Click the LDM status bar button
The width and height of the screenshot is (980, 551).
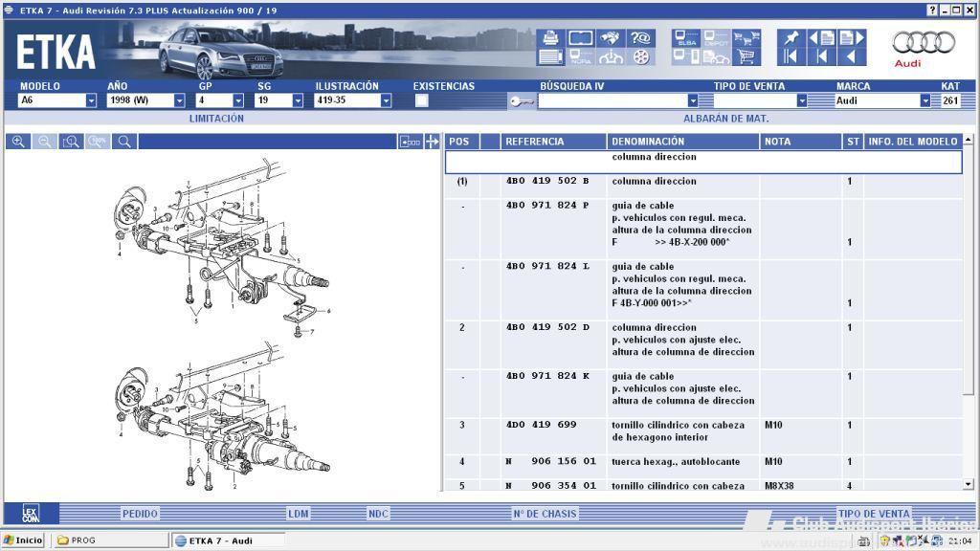point(299,514)
